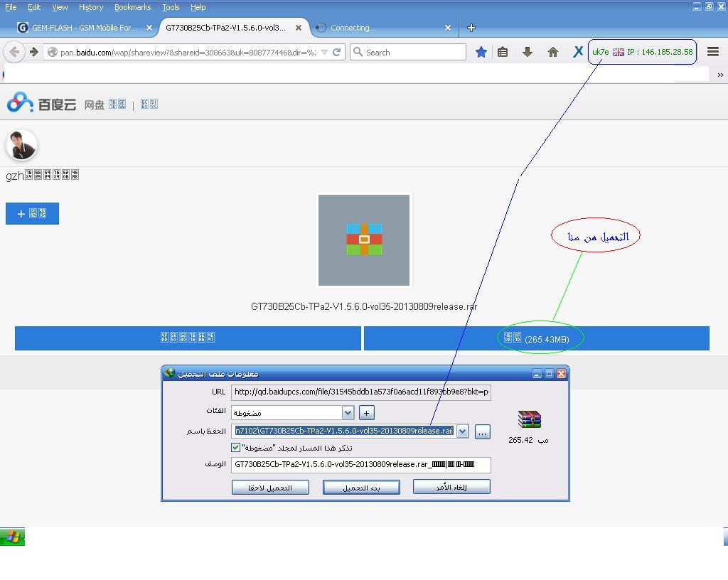Screen dimensions: 728x580
Task: Click the Start Download button
Action: point(361,487)
